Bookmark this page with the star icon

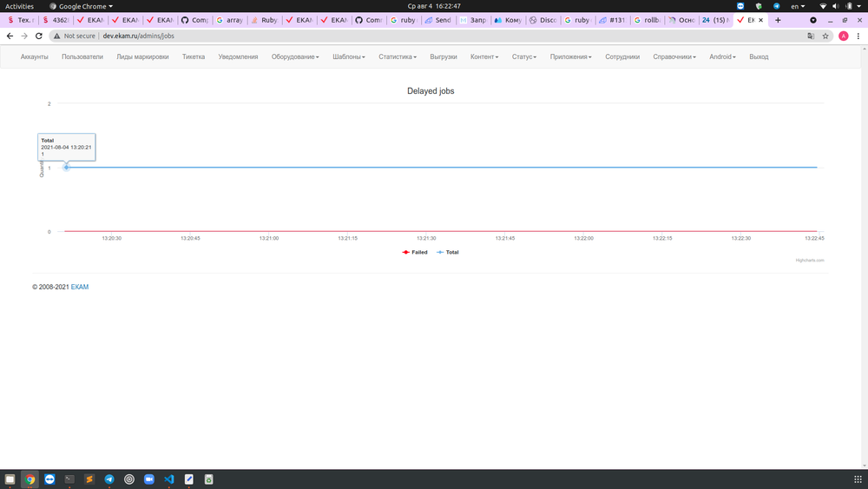click(825, 36)
